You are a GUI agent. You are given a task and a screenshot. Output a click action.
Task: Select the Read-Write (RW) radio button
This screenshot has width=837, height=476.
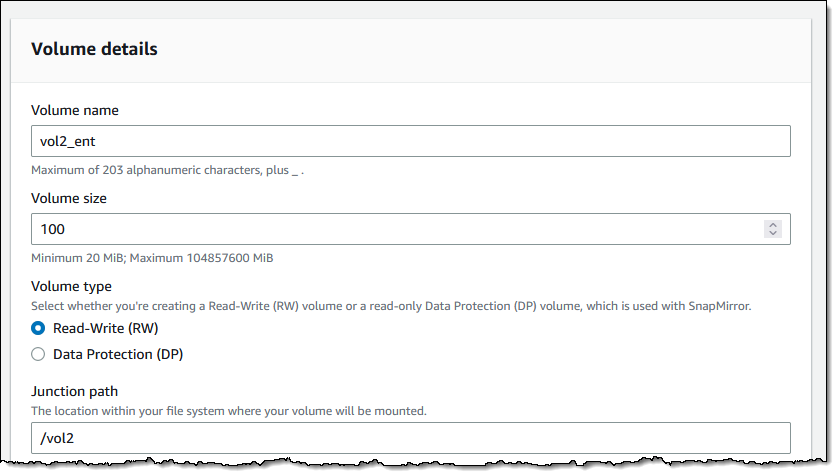pyautogui.click(x=38, y=328)
